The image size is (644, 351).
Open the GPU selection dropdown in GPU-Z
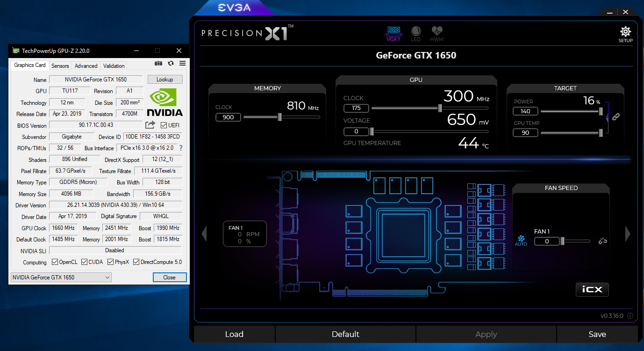(x=61, y=277)
